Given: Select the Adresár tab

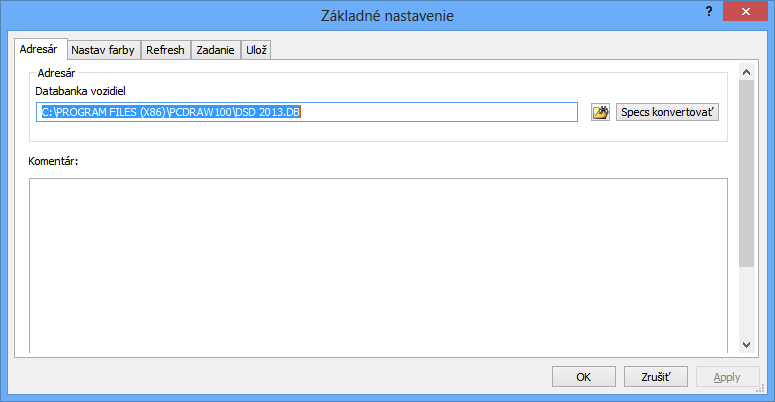Looking at the screenshot, I should [39, 49].
